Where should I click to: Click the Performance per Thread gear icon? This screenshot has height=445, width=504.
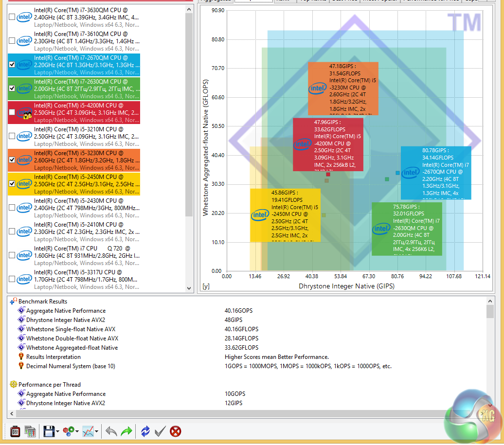[x=14, y=384]
